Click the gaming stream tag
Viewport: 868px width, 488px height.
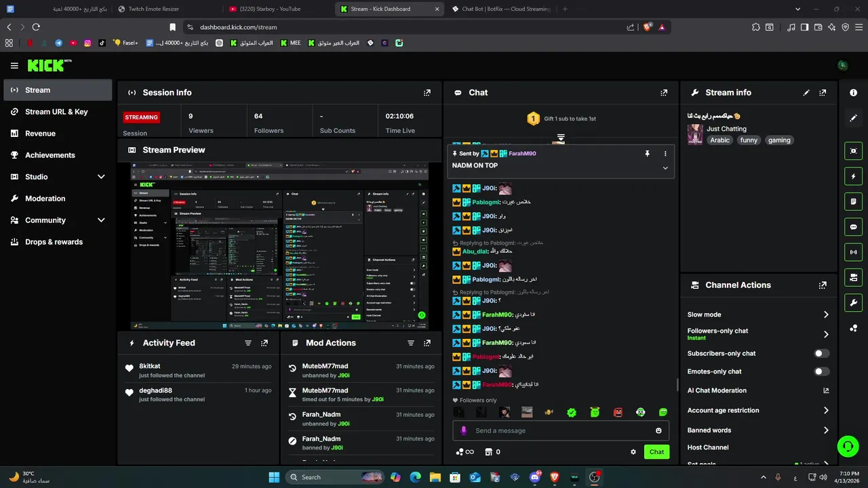779,140
